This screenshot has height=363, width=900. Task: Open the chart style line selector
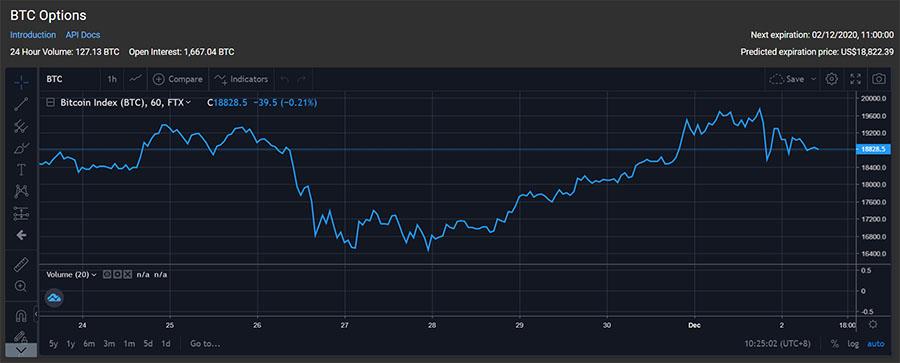[x=136, y=79]
